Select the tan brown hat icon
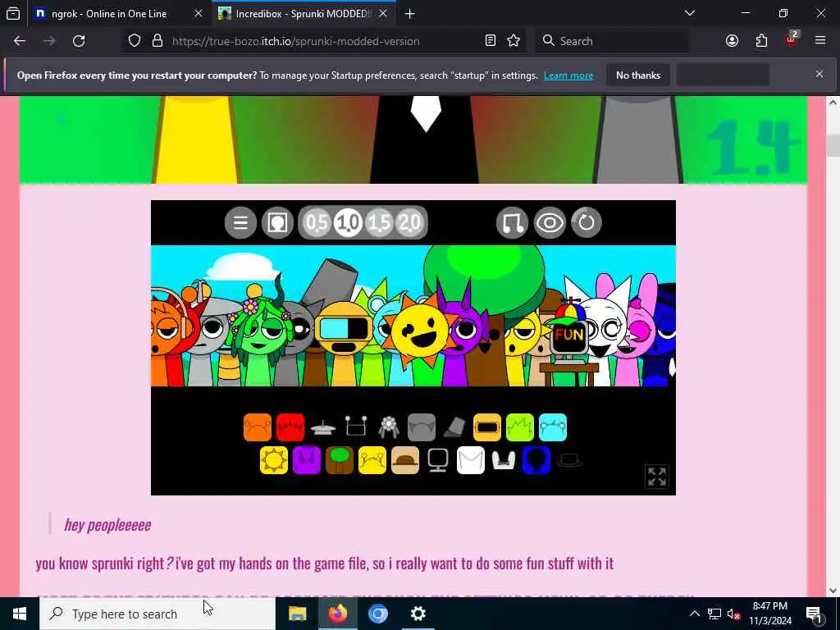This screenshot has width=840, height=630. tap(405, 460)
